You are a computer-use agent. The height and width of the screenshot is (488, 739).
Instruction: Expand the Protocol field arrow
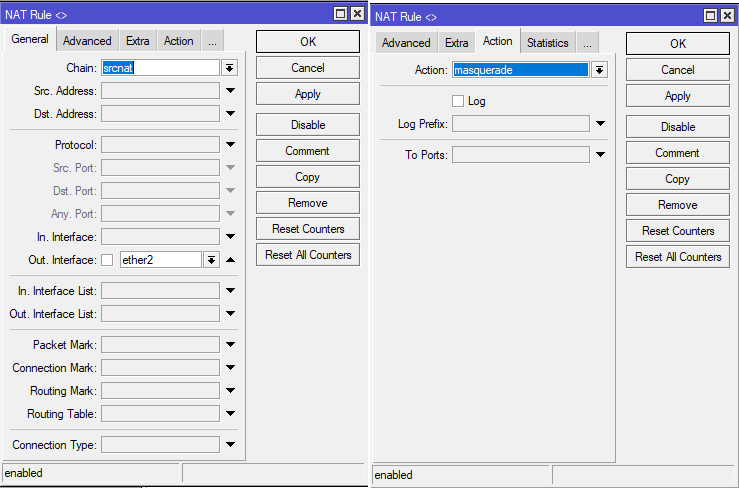(x=230, y=145)
